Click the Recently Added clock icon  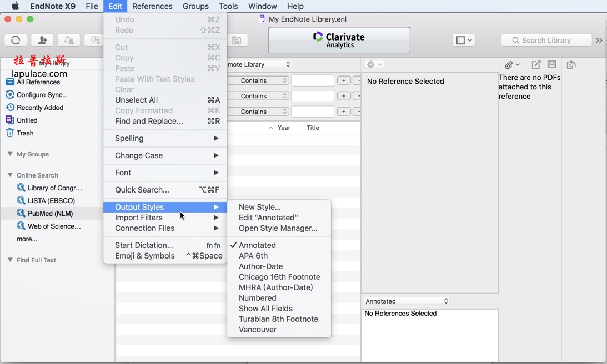(x=10, y=107)
